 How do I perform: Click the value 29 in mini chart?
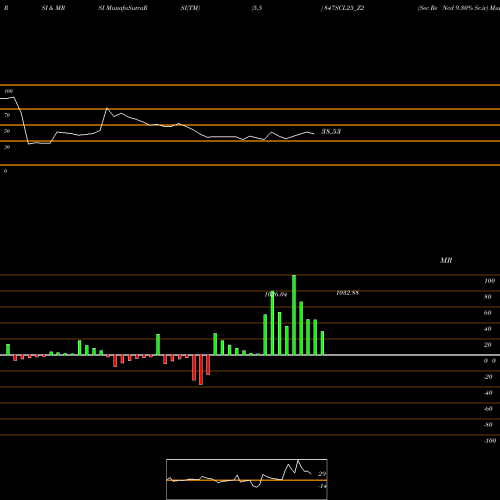(x=322, y=474)
